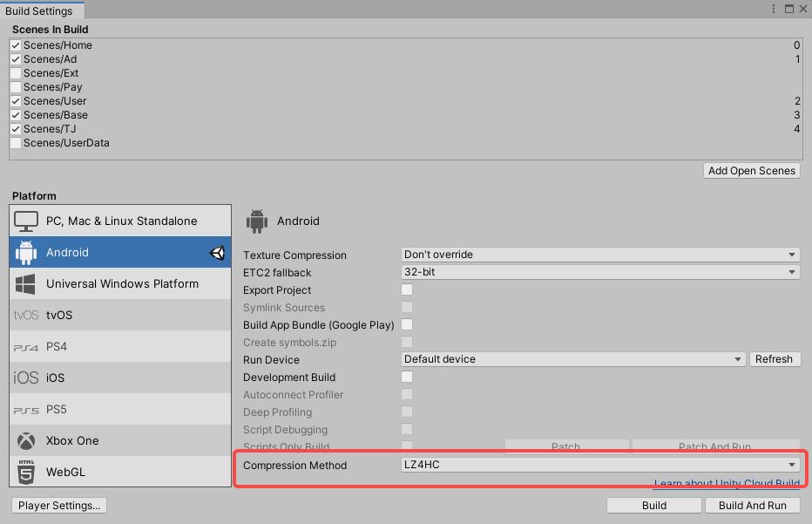Click the Build And Run button
Screen dimensions: 812x524
(752, 506)
